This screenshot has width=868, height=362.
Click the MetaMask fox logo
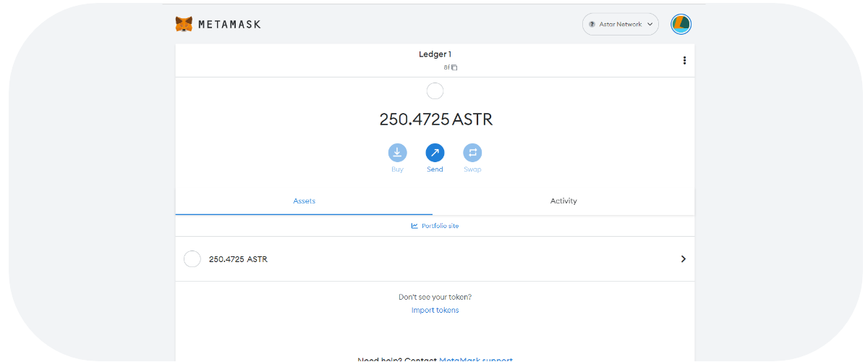[x=184, y=24]
